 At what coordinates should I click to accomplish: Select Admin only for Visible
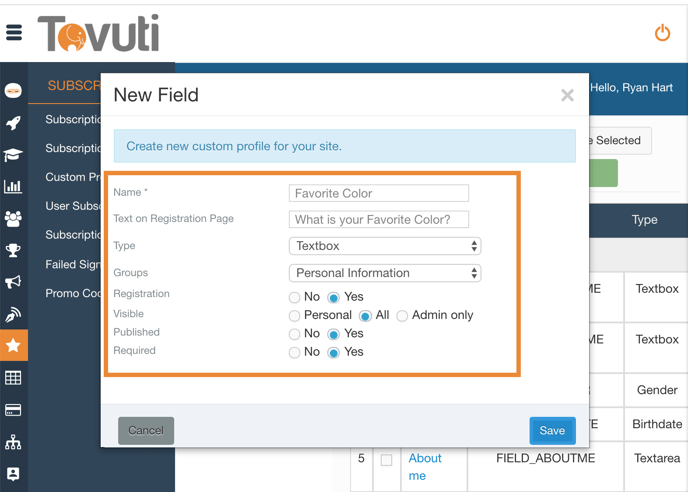402,316
